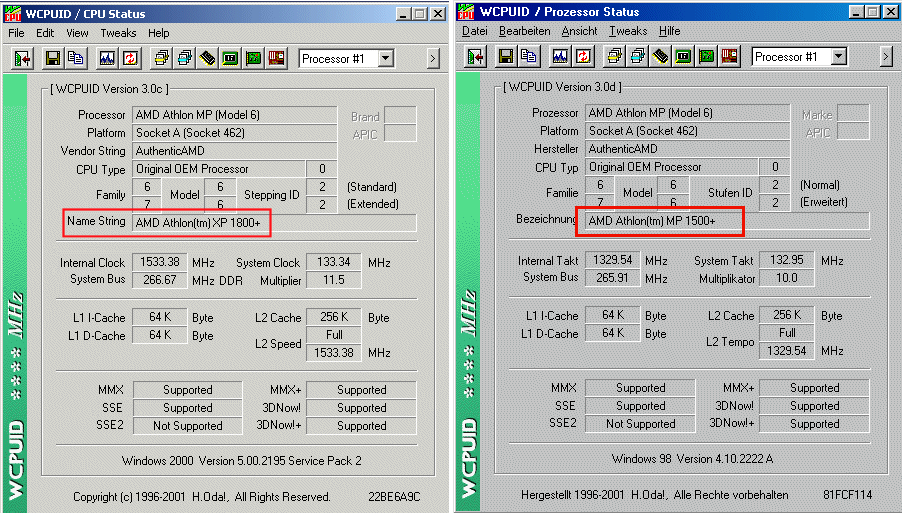Click the red motherboard icon in CPU Status window
This screenshot has width=902, height=513.
pyautogui.click(x=276, y=58)
